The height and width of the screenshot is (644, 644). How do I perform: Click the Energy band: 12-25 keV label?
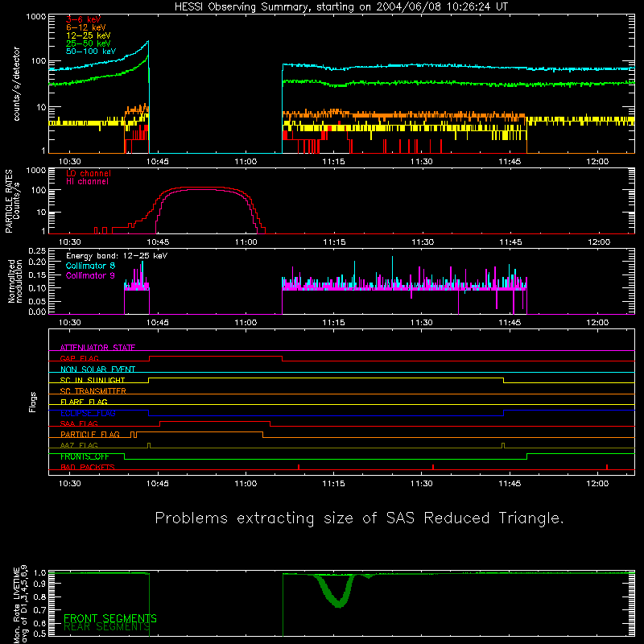point(117,256)
